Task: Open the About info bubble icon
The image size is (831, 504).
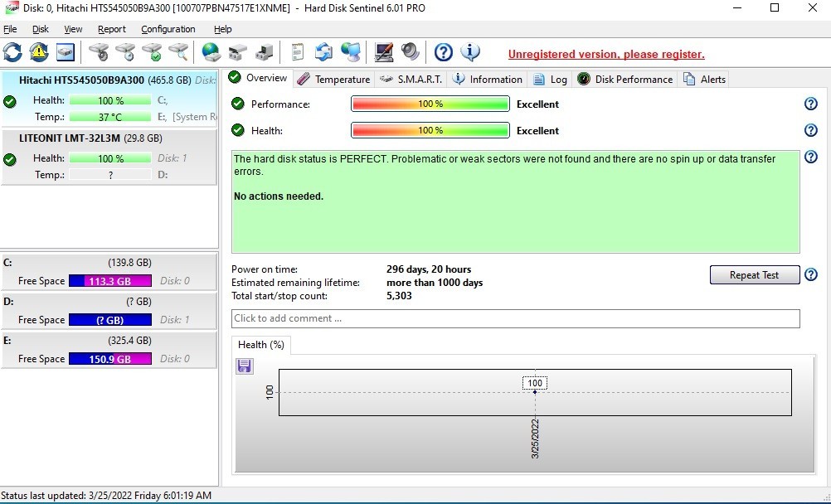Action: [470, 52]
